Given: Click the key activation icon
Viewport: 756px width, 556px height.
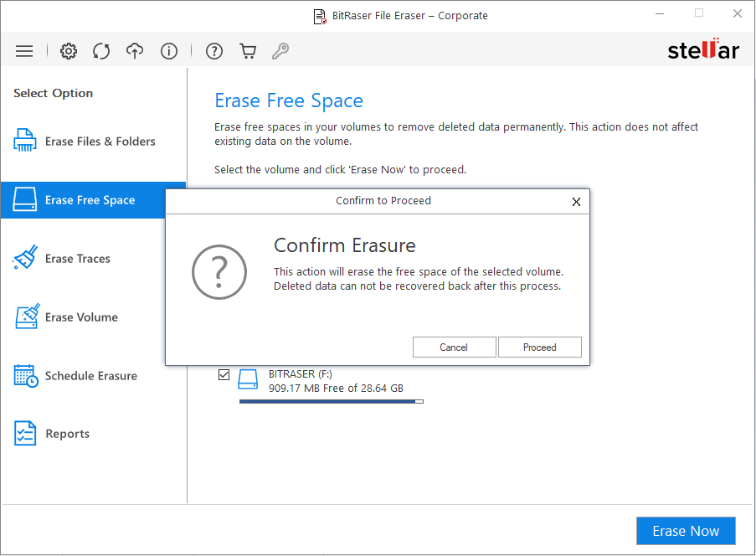Looking at the screenshot, I should pyautogui.click(x=280, y=51).
